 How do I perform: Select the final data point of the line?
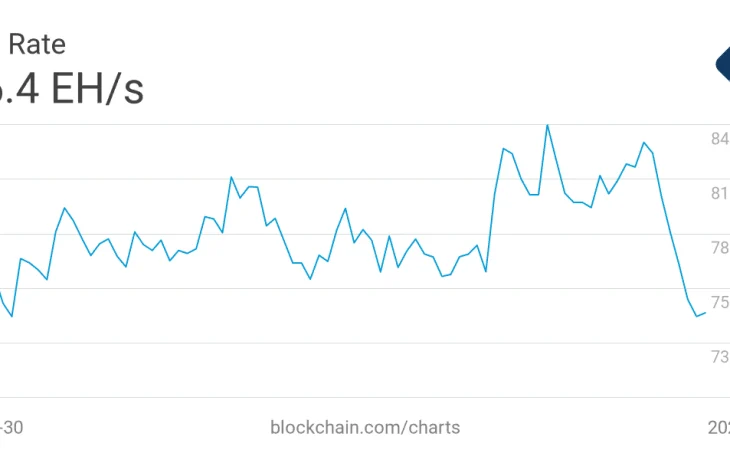pyautogui.click(x=706, y=313)
